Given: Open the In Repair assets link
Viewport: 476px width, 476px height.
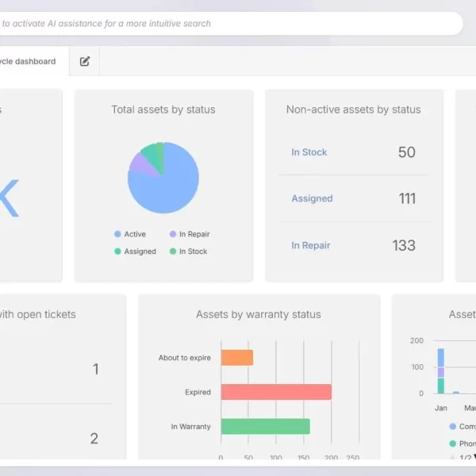Looking at the screenshot, I should tap(310, 245).
